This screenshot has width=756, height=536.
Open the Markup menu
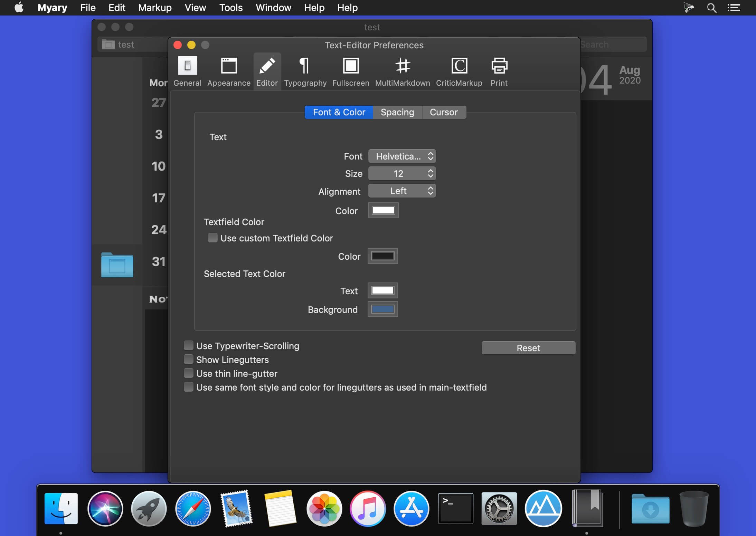(155, 8)
